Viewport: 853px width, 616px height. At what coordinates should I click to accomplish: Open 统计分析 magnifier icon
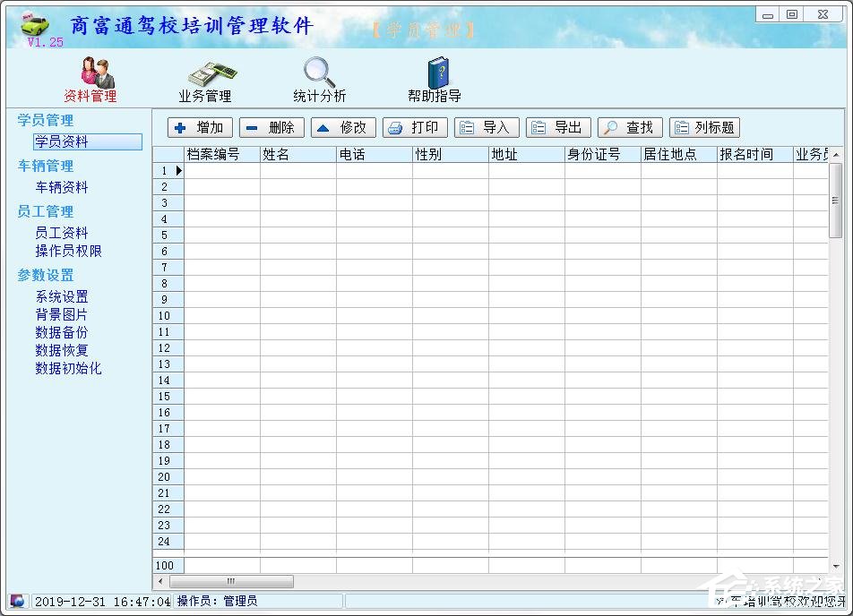pos(319,73)
